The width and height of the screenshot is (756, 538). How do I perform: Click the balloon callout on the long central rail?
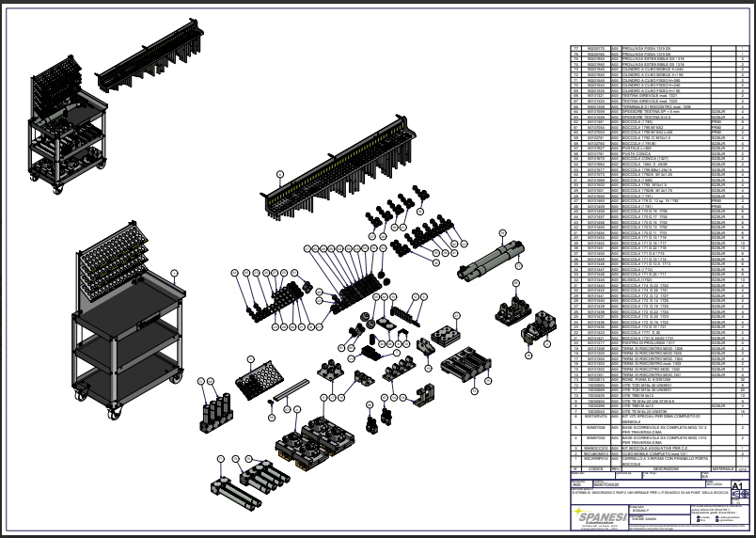click(279, 175)
